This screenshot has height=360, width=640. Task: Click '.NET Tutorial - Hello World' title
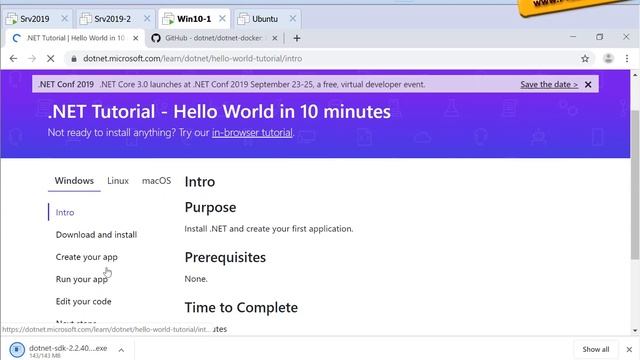click(219, 112)
